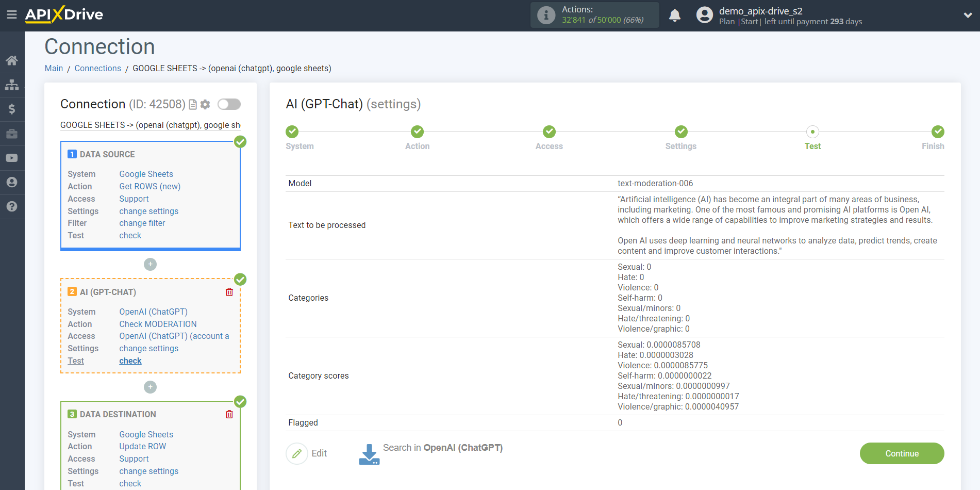Click the ApiX-Drive logo

pyautogui.click(x=64, y=14)
